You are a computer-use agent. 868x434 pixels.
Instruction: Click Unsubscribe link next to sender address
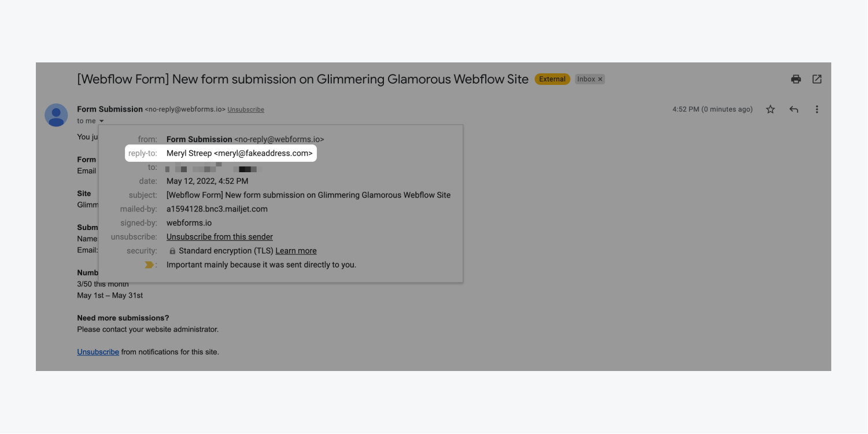click(x=246, y=109)
